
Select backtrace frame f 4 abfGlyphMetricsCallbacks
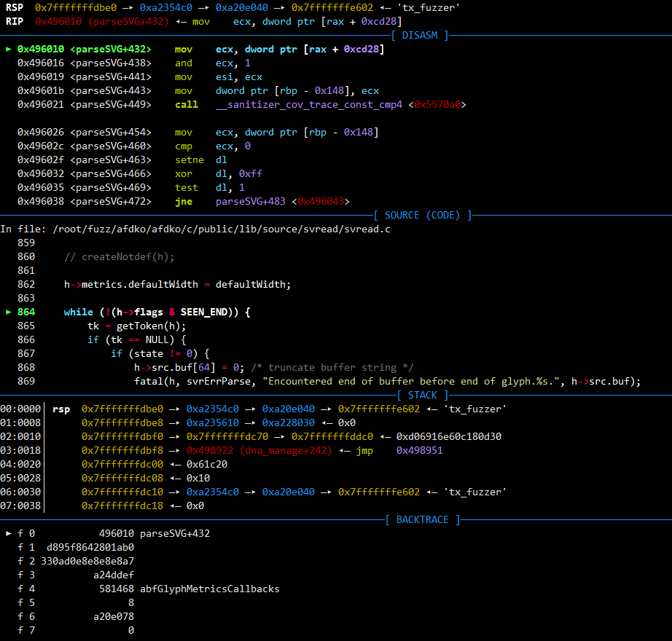click(x=148, y=589)
